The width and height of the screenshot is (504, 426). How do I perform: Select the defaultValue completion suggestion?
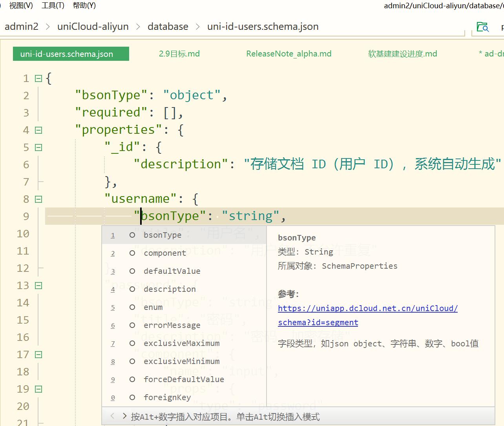pos(184,271)
